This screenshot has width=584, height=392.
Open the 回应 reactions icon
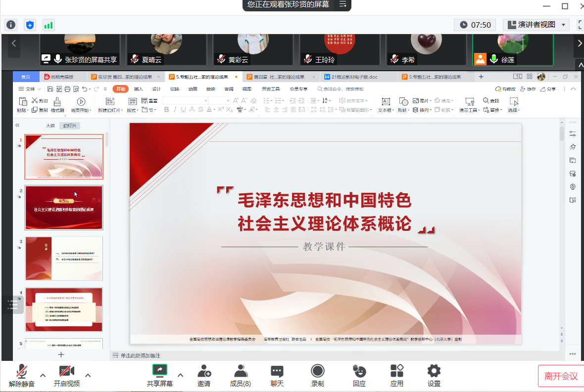[x=359, y=375]
